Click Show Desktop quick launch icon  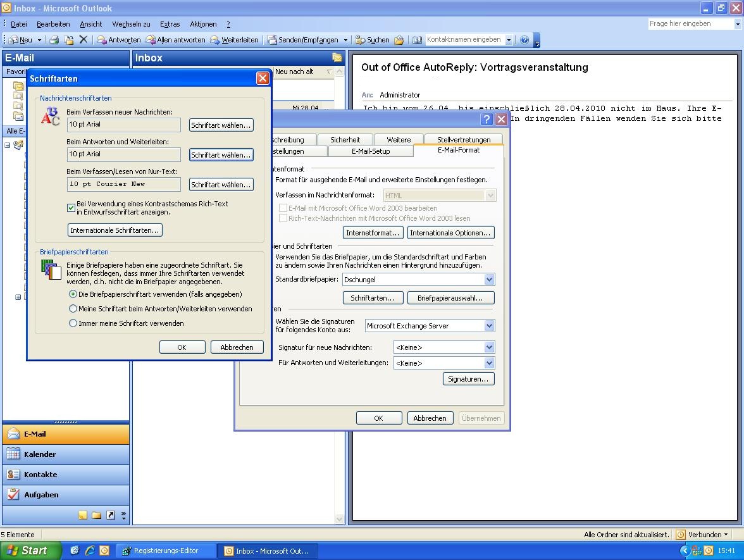75,551
